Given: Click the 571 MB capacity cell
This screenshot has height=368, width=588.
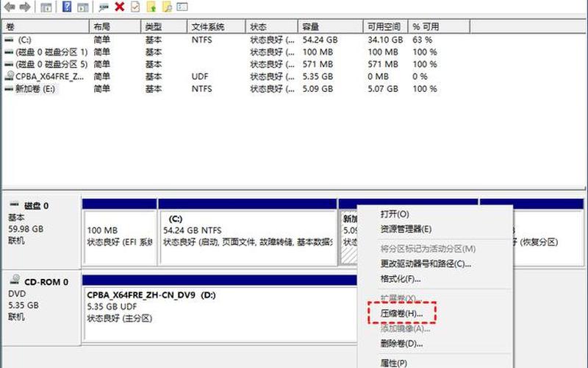Looking at the screenshot, I should point(318,64).
